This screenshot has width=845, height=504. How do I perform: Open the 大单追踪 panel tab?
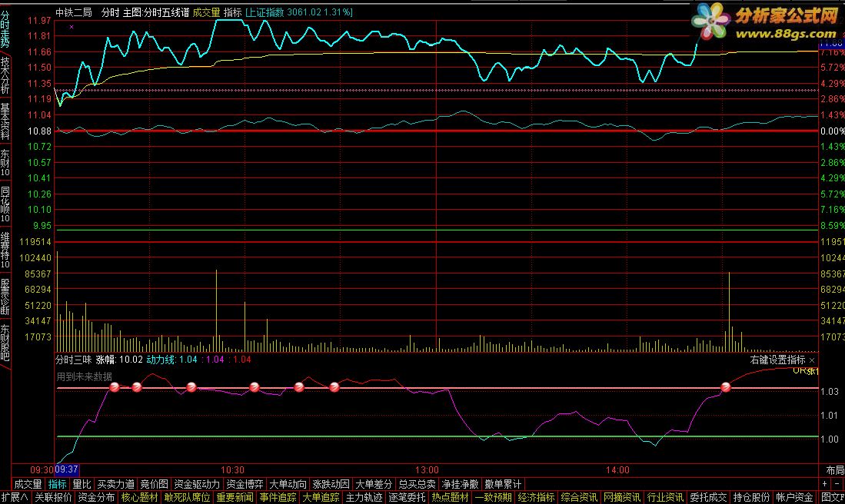(321, 498)
